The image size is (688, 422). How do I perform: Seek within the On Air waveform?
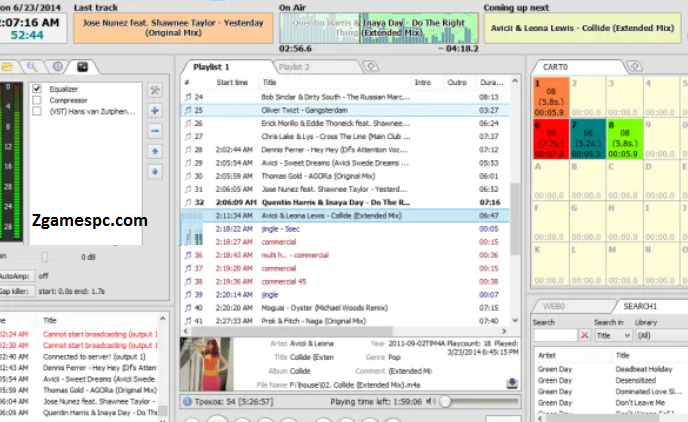click(x=379, y=28)
